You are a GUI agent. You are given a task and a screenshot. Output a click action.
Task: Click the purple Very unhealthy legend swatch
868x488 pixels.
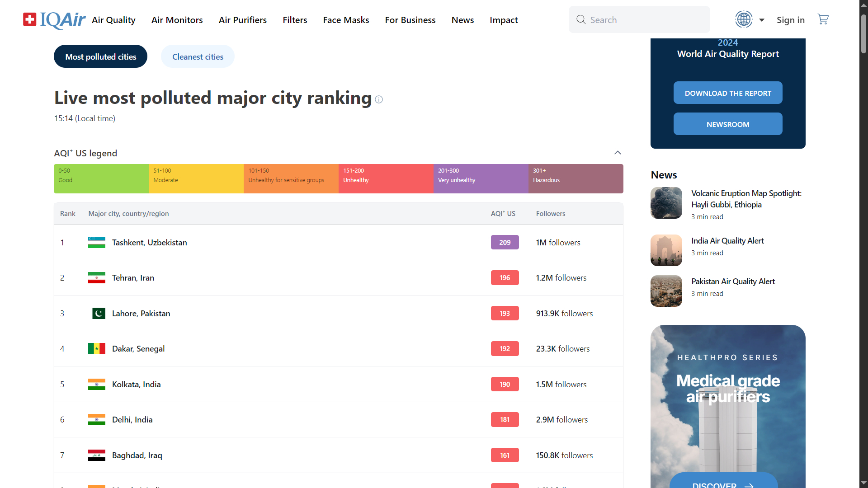coord(481,178)
